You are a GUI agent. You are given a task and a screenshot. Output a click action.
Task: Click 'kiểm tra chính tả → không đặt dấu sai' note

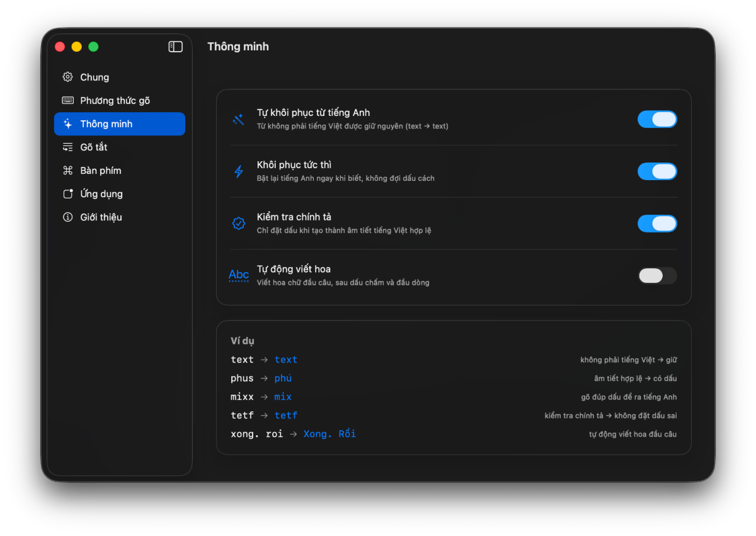point(611,416)
